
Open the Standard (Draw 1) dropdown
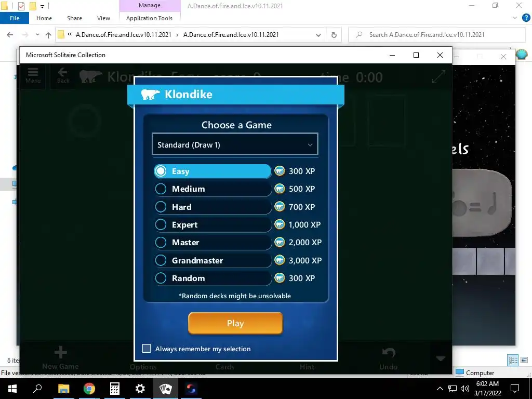click(x=235, y=144)
